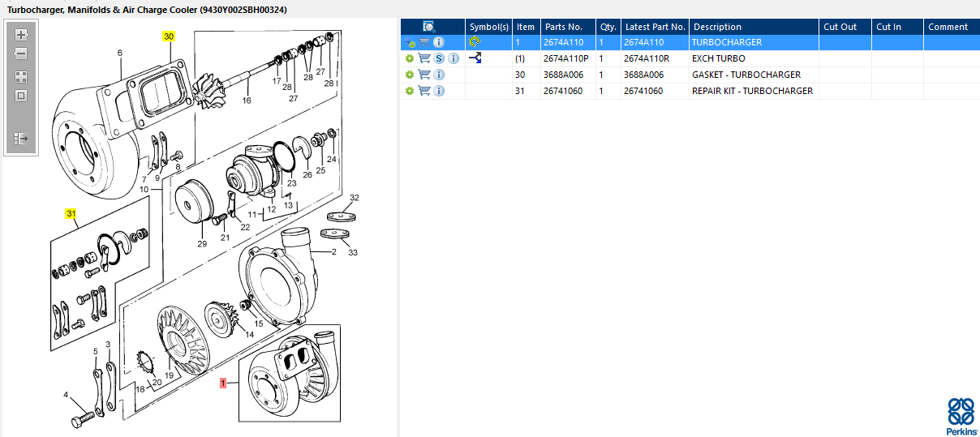Zoom out of the diagram with minus icon
Viewport: 980px width, 437px height.
(x=21, y=54)
